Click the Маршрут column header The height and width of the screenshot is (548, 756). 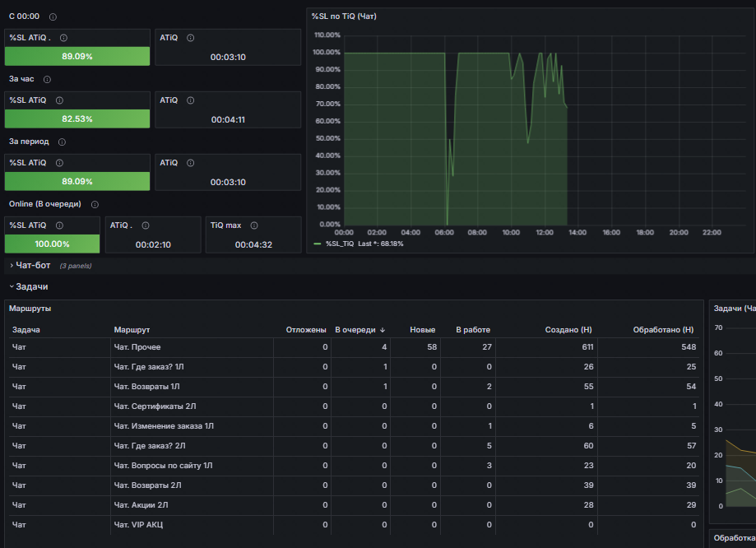[132, 329]
